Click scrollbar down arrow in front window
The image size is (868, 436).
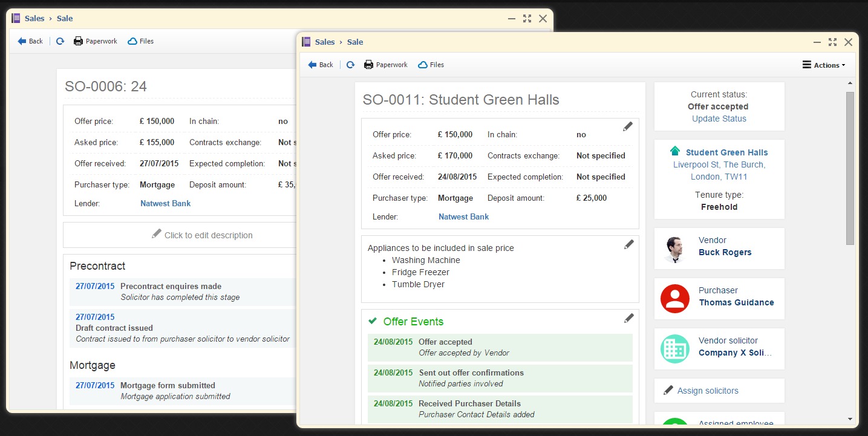click(850, 418)
